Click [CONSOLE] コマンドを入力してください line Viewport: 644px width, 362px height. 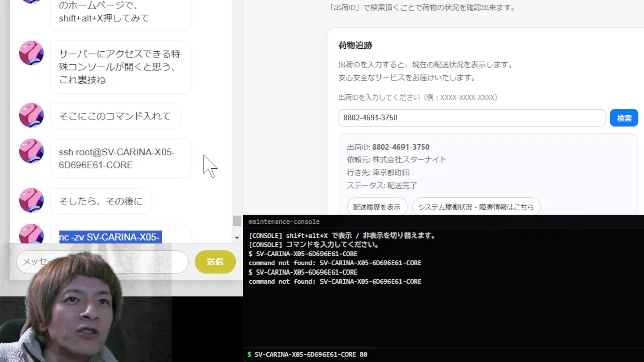[x=313, y=245]
